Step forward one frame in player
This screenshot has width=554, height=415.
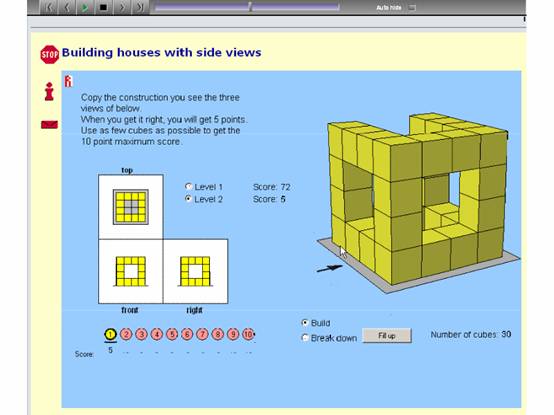[x=122, y=7]
